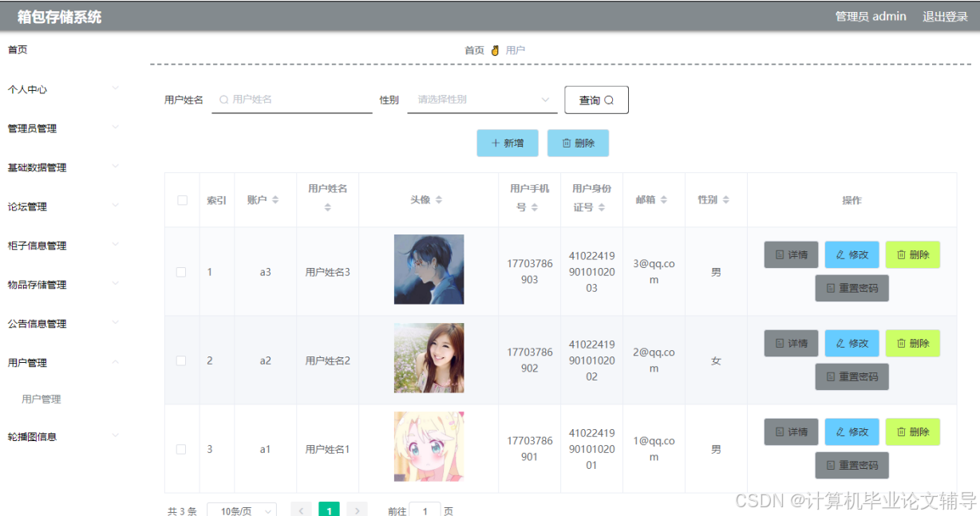980x516 pixels.
Task: Click 首页 in the breadcrumb
Action: click(475, 50)
